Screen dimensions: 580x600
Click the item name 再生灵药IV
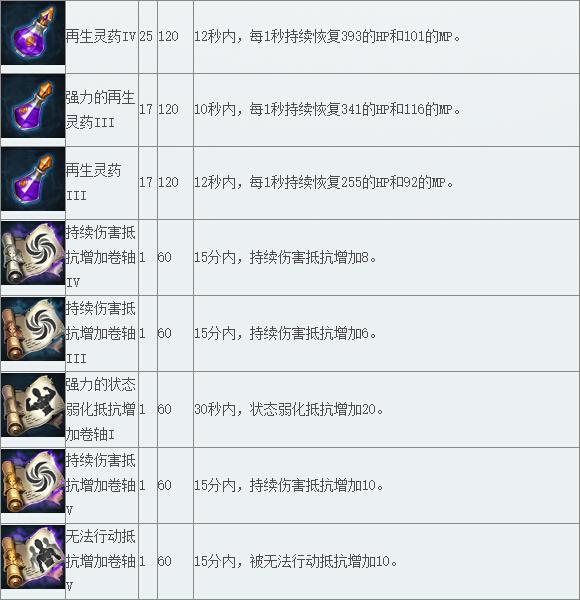[101, 37]
